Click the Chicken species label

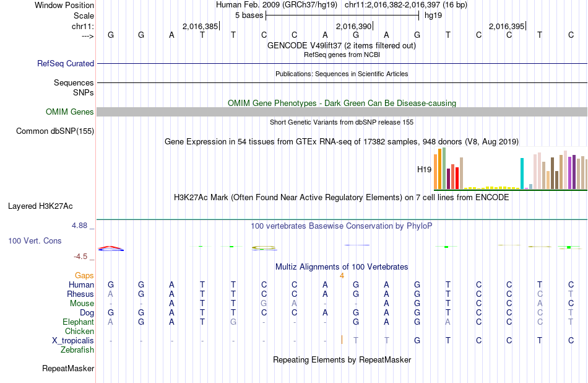pos(79,331)
